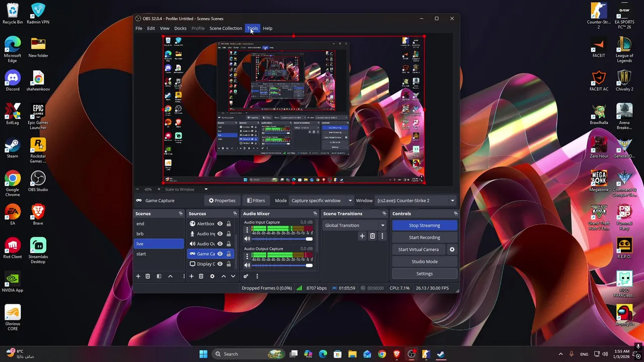Click the Start Recording button
Viewport: 644px width, 362px height.
[425, 237]
